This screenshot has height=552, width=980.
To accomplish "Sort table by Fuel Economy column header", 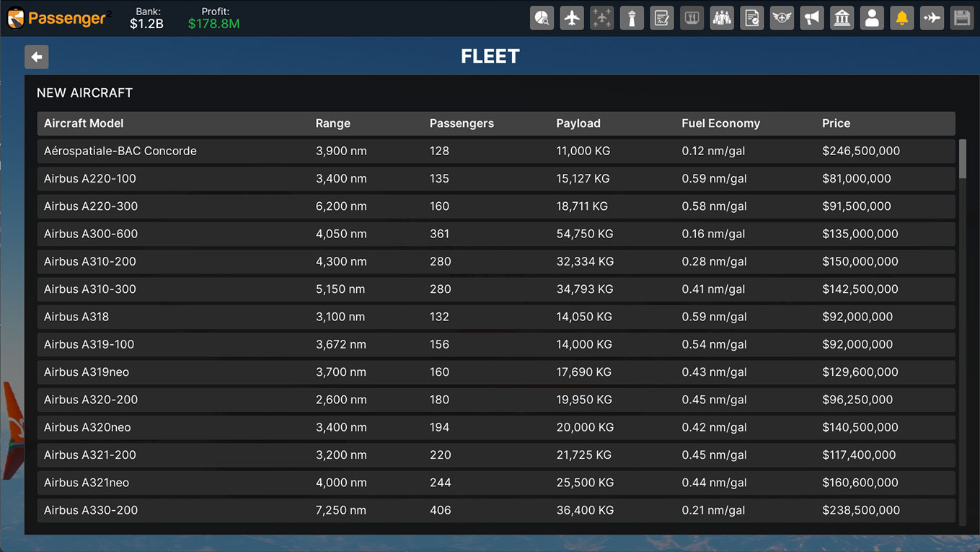I will pyautogui.click(x=720, y=123).
